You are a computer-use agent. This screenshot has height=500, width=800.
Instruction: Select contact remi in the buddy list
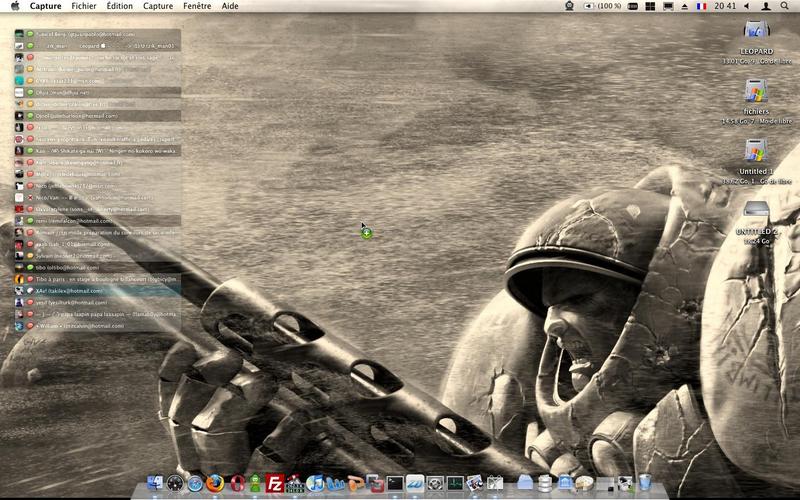coord(75,221)
